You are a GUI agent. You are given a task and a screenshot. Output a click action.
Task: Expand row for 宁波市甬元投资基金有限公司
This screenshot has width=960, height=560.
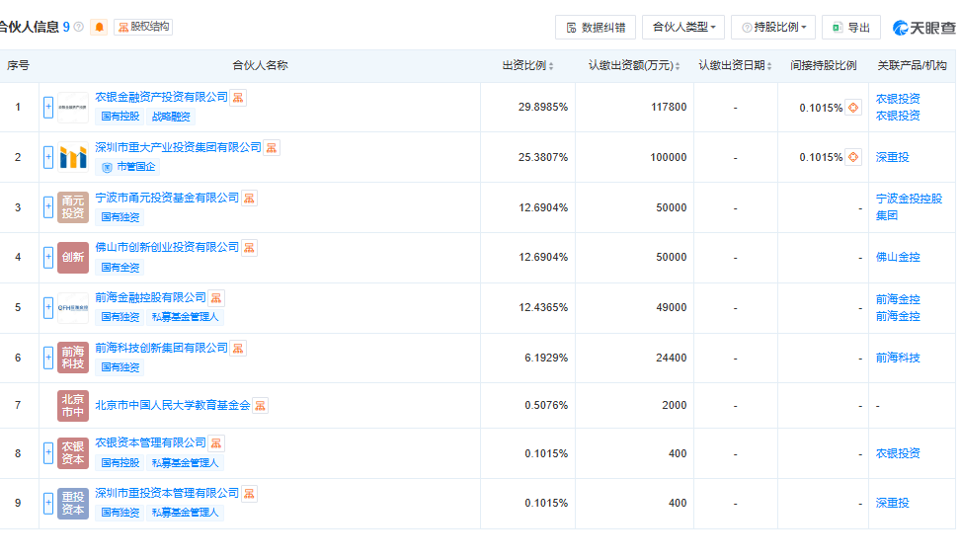pos(48,206)
